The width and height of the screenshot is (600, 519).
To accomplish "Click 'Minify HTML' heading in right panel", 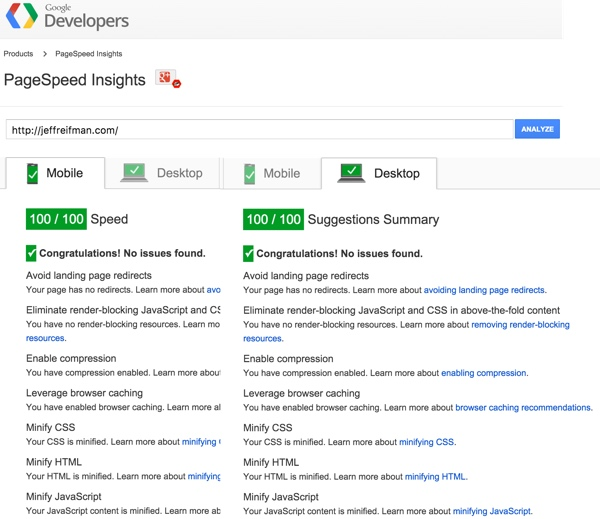I will tap(271, 462).
